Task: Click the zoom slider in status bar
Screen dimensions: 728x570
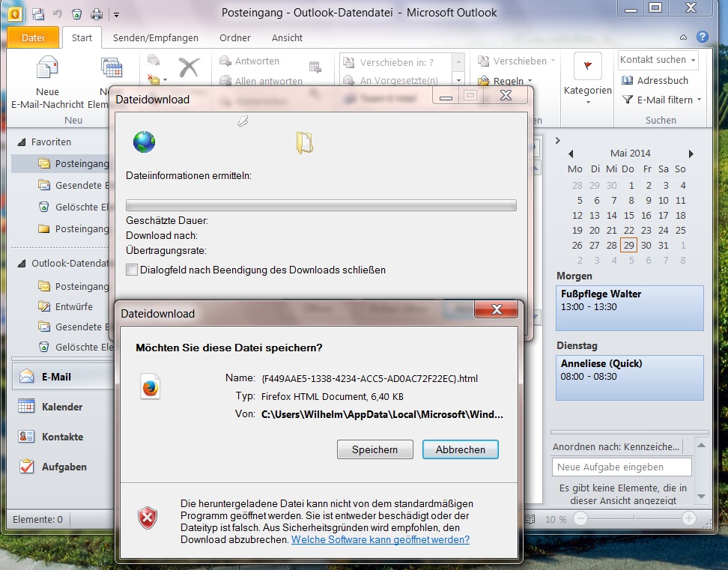Action: 634,518
